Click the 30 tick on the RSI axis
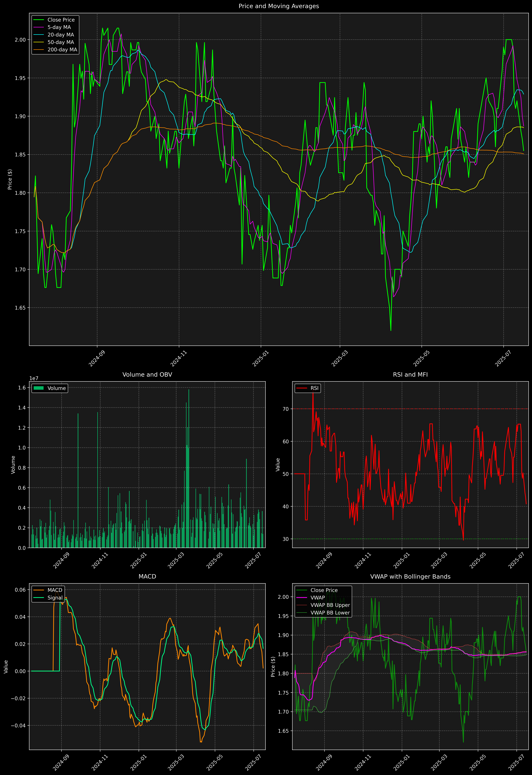Viewport: 532px width, 775px height. [x=286, y=539]
